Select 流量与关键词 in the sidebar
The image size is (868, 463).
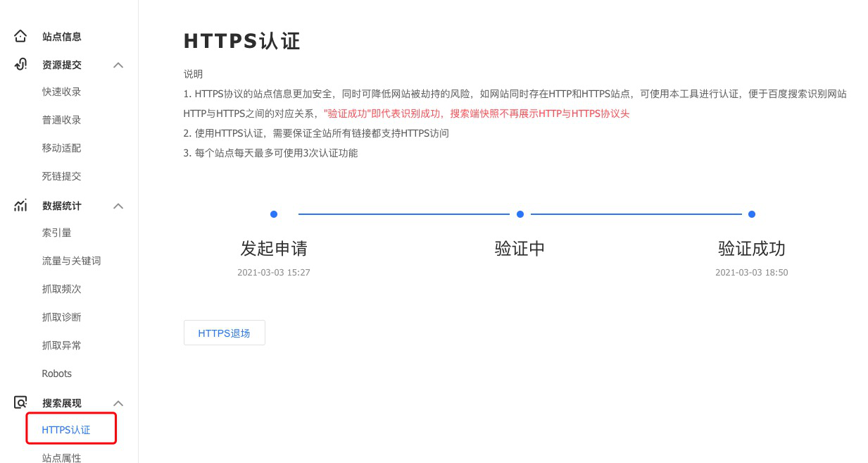pyautogui.click(x=71, y=261)
